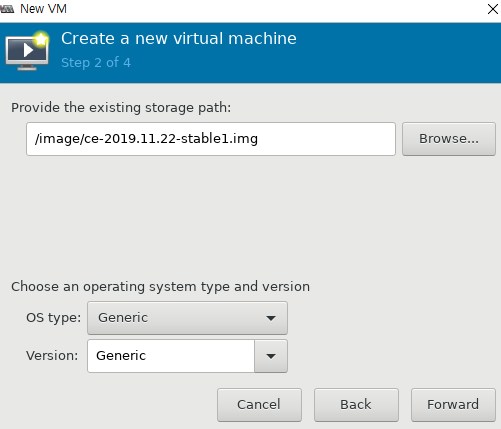The height and width of the screenshot is (429, 501).
Task: Go Back to the previous step
Action: [356, 405]
